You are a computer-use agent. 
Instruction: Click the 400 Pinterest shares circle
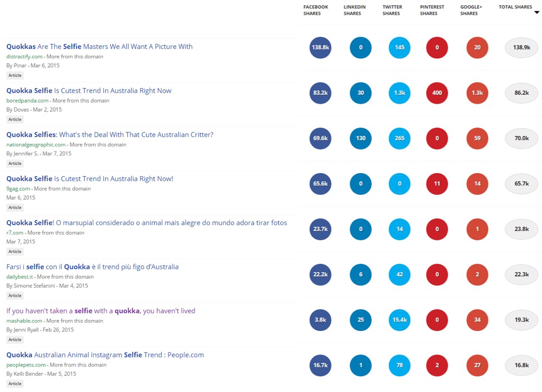[x=437, y=93]
